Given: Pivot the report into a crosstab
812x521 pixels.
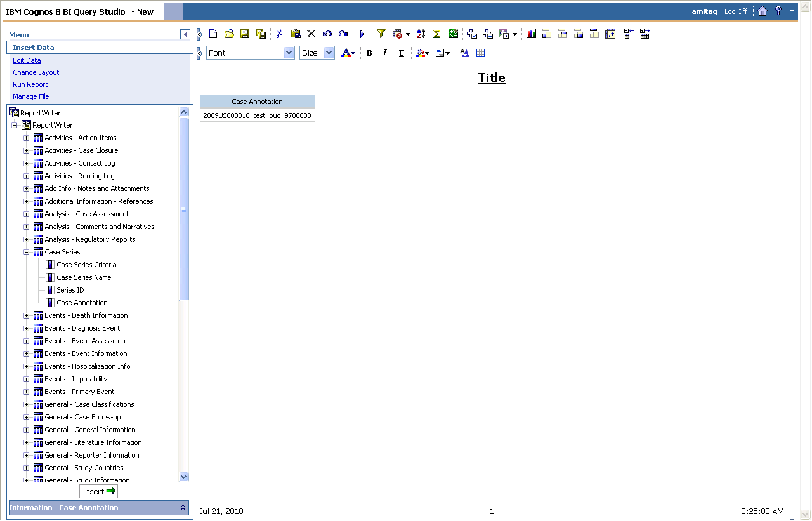Looking at the screenshot, I should point(563,34).
